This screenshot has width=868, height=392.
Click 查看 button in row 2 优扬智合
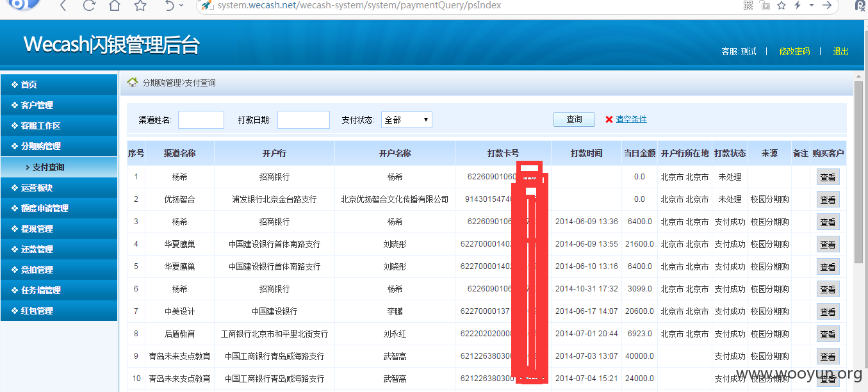tap(828, 200)
